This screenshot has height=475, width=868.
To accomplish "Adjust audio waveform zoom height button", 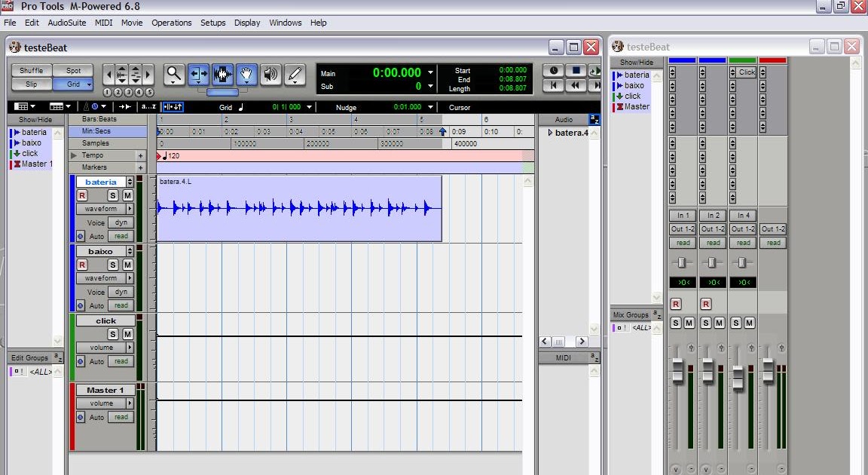I will [122, 74].
